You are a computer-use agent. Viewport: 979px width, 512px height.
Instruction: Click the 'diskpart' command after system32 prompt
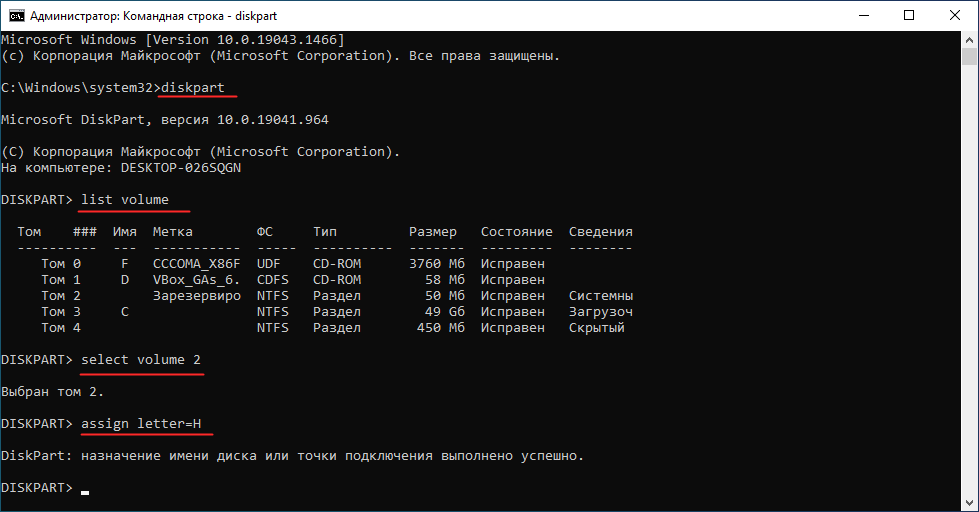click(x=192, y=87)
